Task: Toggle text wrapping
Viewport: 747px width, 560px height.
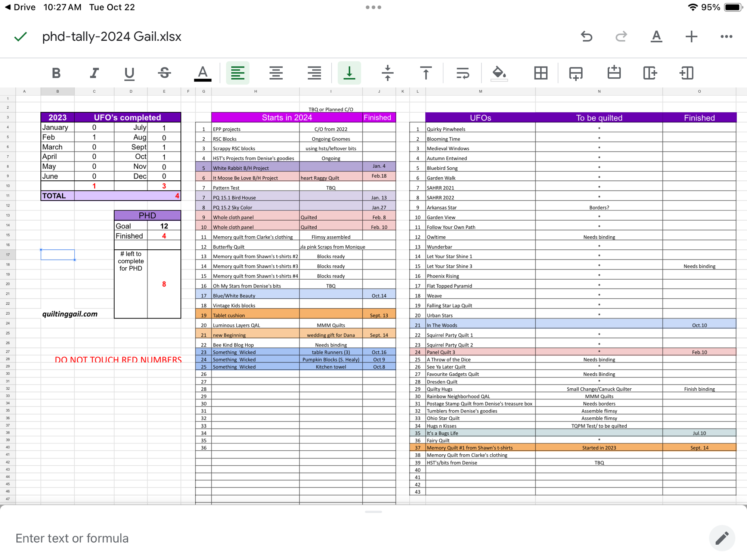Action: click(x=463, y=73)
